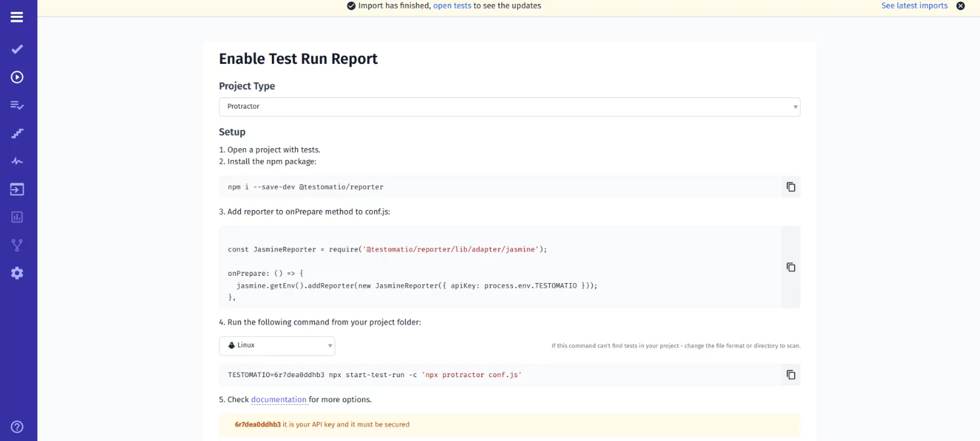Dismiss the import finished notification
Screen dimensions: 980x441
pyautogui.click(x=960, y=5)
